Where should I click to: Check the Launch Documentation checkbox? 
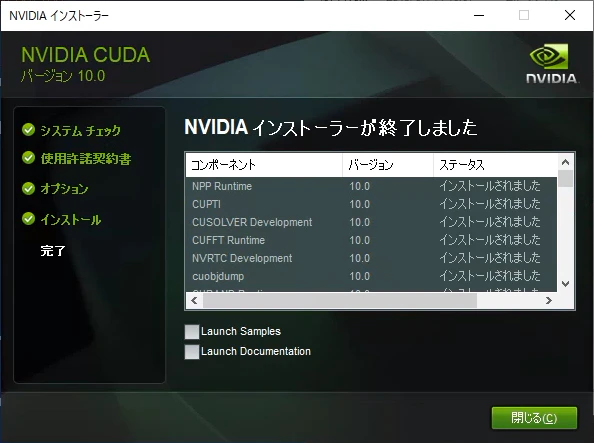[x=192, y=352]
